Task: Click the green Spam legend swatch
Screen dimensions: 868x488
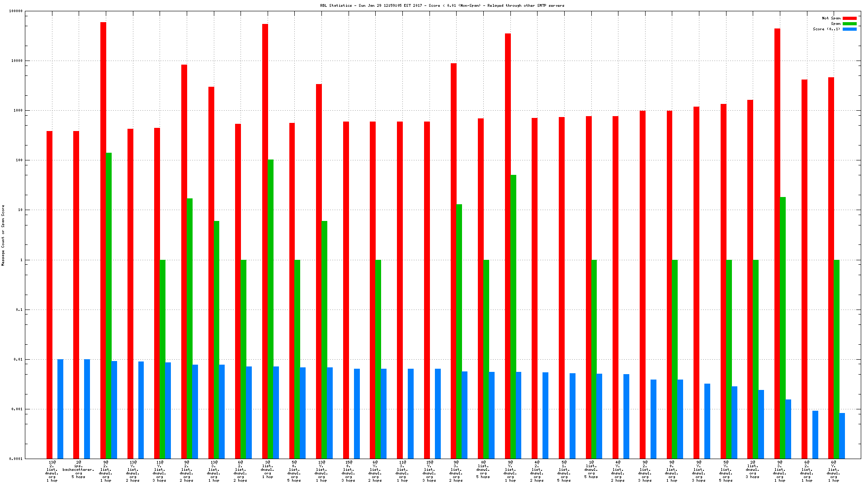Action: click(x=849, y=24)
